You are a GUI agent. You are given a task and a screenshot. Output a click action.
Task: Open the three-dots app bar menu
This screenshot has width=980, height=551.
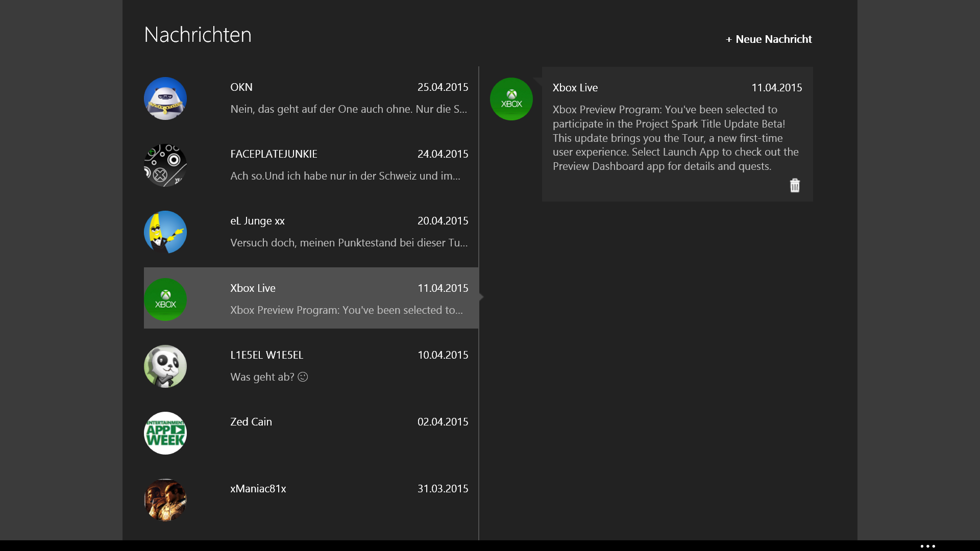pos(927,546)
